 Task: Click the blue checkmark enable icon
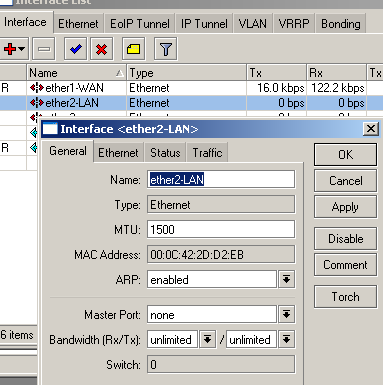coord(75,49)
